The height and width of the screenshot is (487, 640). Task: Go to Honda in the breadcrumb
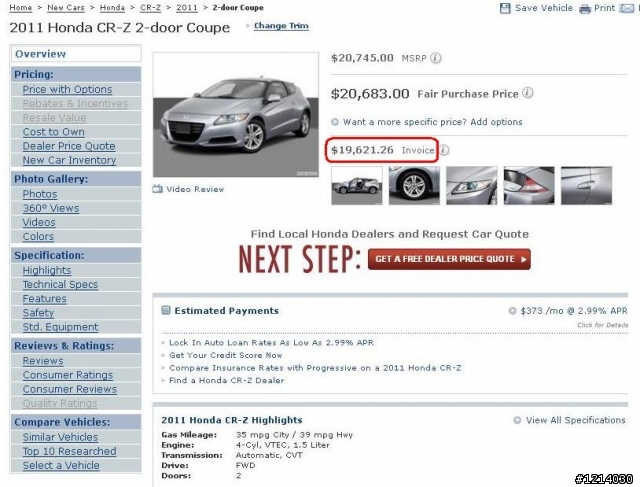click(x=112, y=7)
